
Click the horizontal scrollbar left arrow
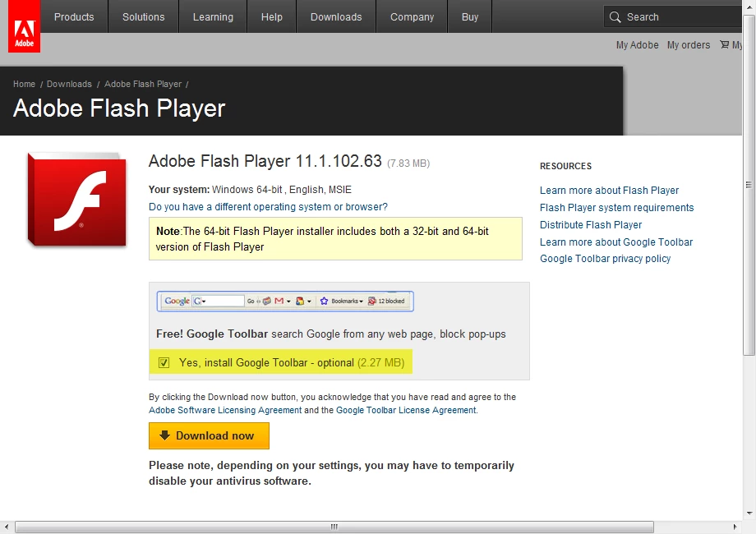click(6, 527)
